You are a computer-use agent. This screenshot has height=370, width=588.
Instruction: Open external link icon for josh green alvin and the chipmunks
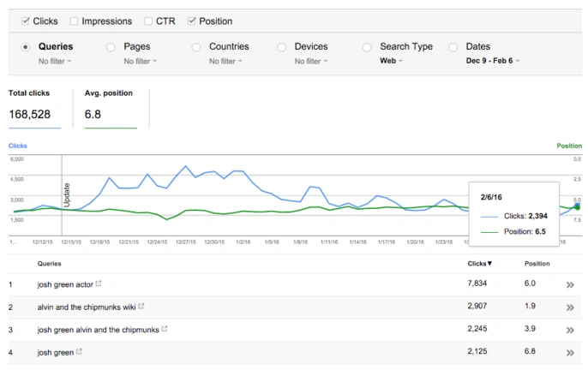tap(165, 328)
